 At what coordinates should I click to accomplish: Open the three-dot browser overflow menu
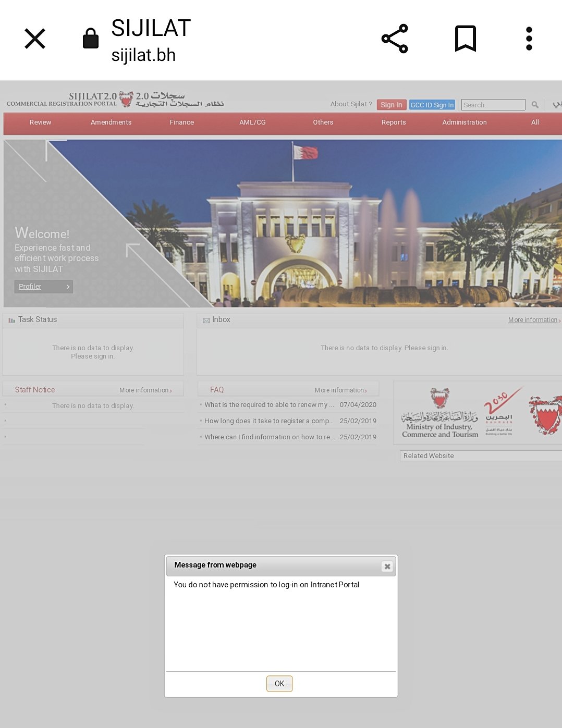pos(529,39)
